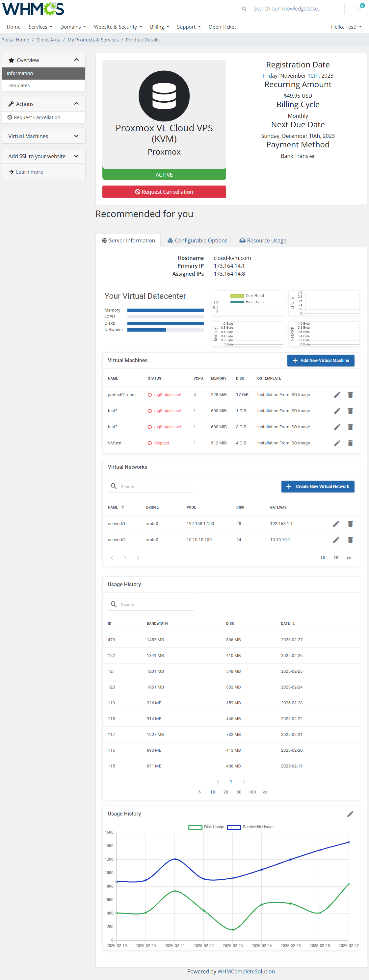The image size is (369, 980).
Task: Click the Memory usage progress bar
Action: (166, 311)
